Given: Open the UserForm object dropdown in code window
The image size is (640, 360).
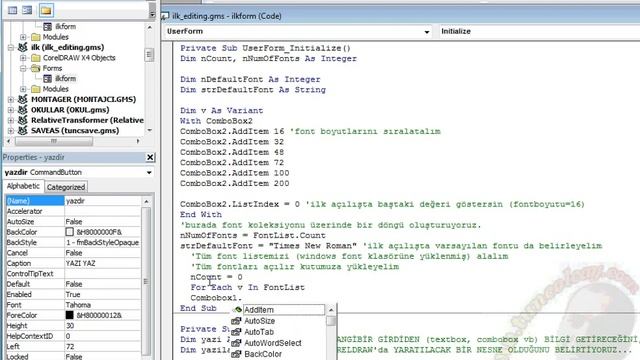Looking at the screenshot, I should click(x=427, y=32).
